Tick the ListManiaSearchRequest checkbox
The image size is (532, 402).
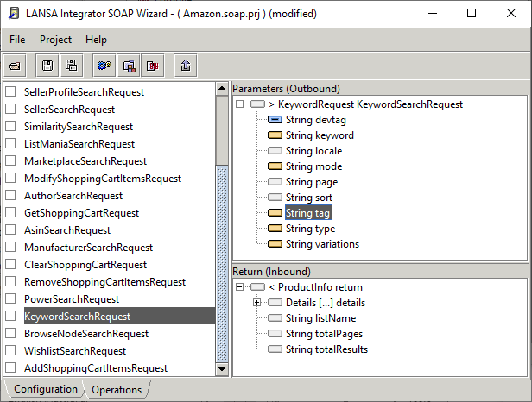click(10, 143)
